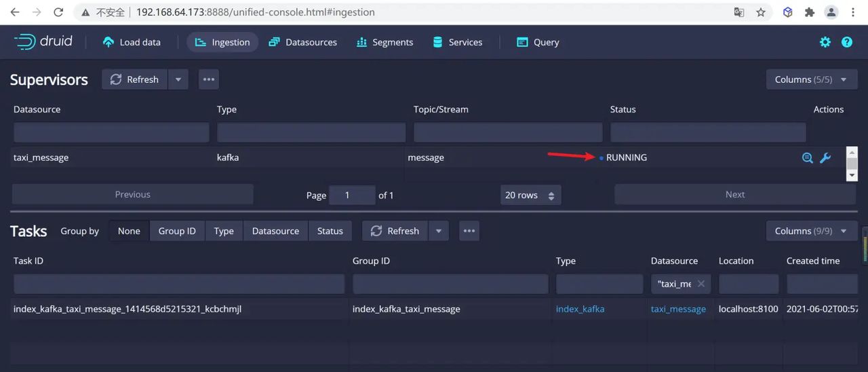
Task: Open the Datasources tab
Action: tap(302, 42)
